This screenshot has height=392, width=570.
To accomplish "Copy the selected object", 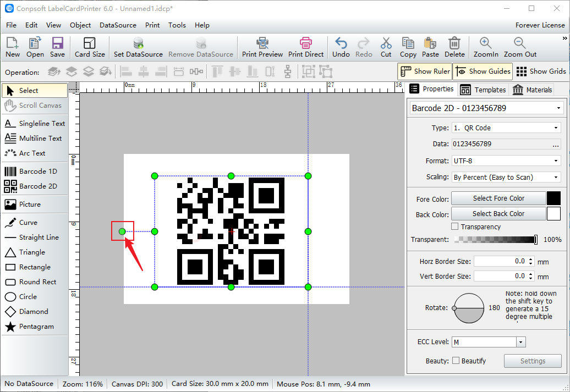I will coord(408,47).
